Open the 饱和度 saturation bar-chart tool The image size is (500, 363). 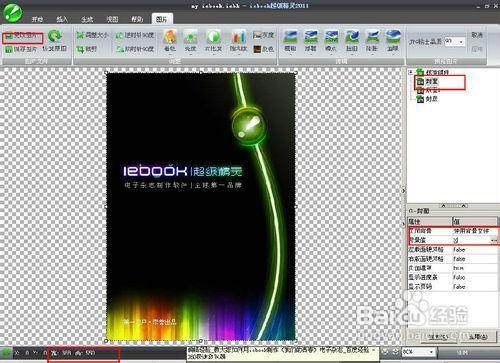pos(238,41)
